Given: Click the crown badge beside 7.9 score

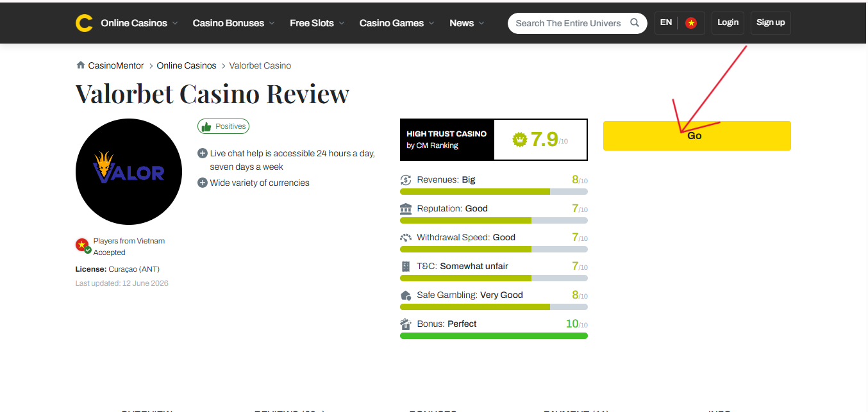Looking at the screenshot, I should (x=520, y=139).
